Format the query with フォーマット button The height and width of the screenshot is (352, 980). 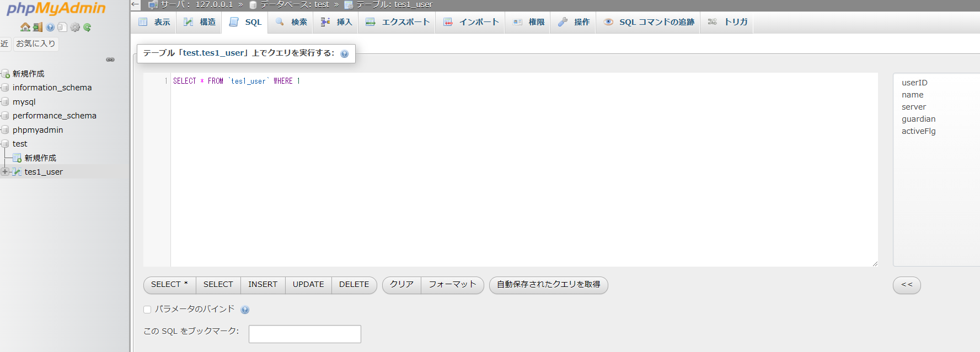point(452,285)
